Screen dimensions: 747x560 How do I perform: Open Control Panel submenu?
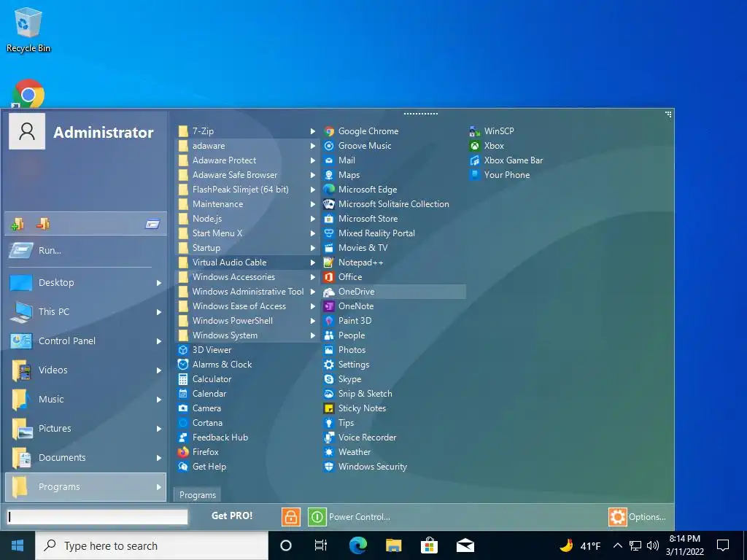(x=86, y=341)
